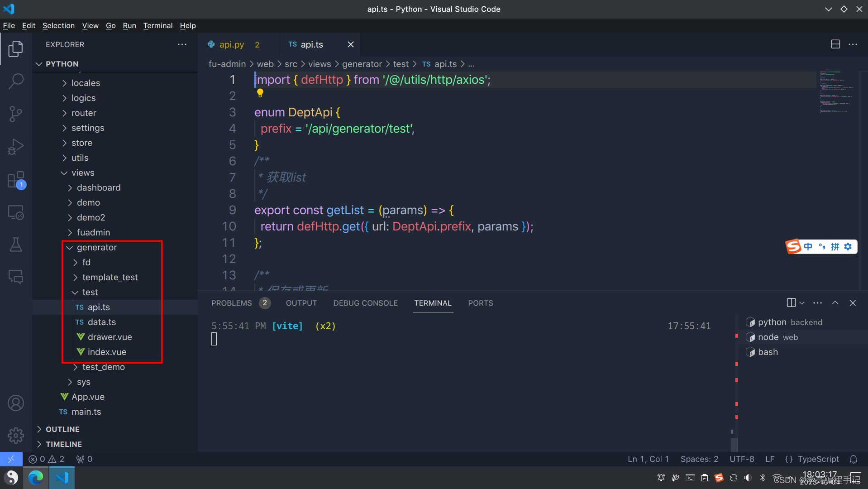Click the notifications bell in status bar

tap(854, 459)
